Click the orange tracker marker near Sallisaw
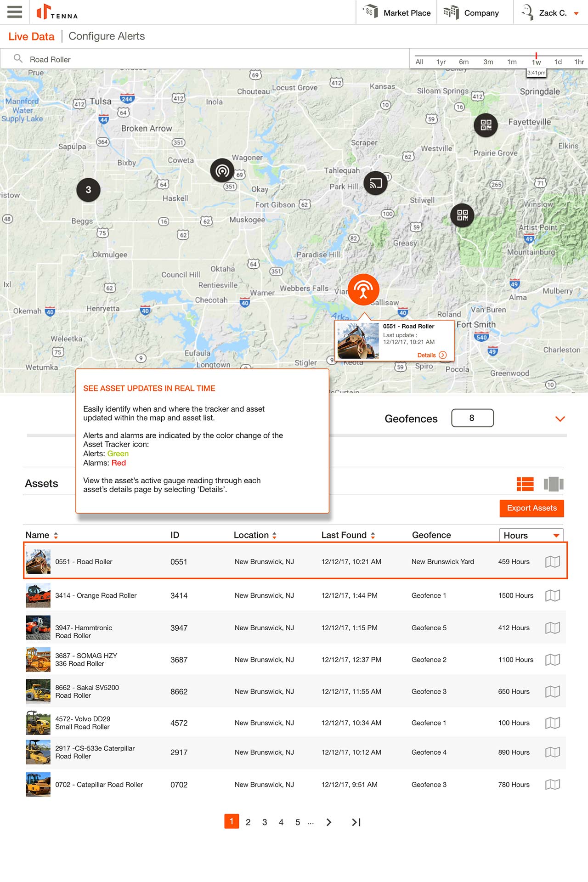Screen dimensions: 588x882 363,289
